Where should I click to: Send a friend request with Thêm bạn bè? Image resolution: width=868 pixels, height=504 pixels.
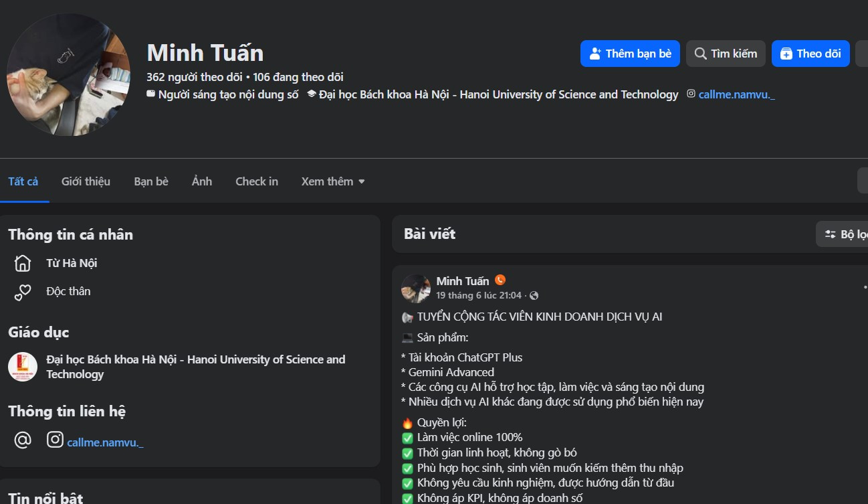pyautogui.click(x=630, y=54)
